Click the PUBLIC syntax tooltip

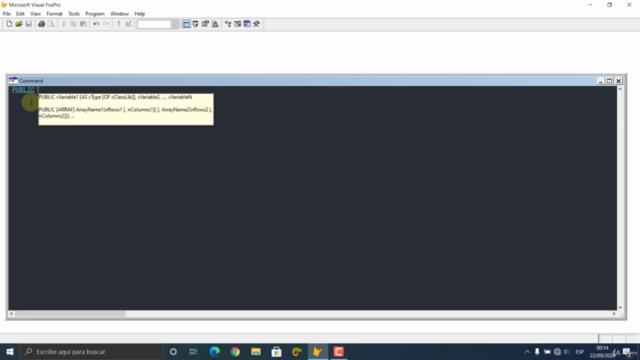126,109
